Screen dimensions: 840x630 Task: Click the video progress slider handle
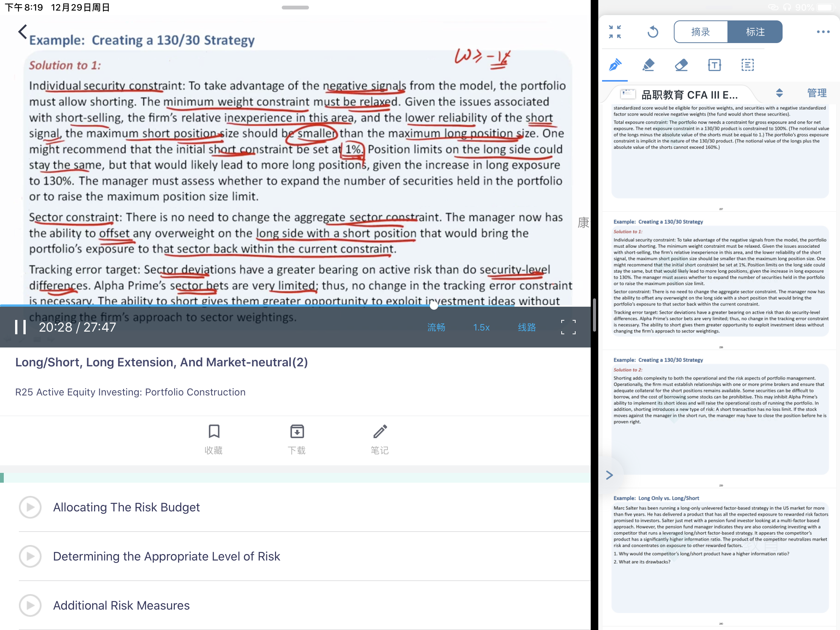434,306
